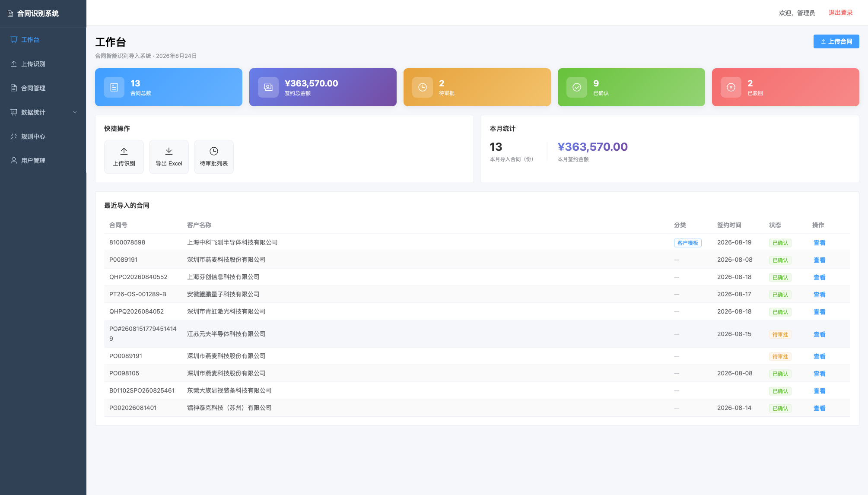Viewport: 868px width, 495px height.
Task: Click the download icon above 导出 Excel
Action: 169,151
